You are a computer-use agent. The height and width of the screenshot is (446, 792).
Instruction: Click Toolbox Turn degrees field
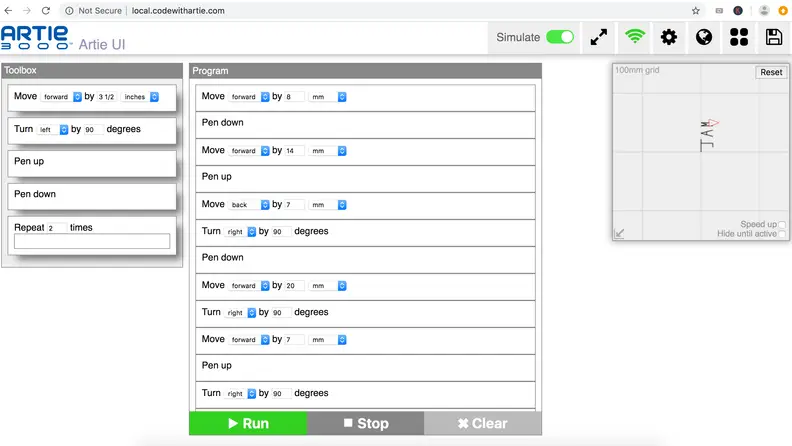point(93,130)
